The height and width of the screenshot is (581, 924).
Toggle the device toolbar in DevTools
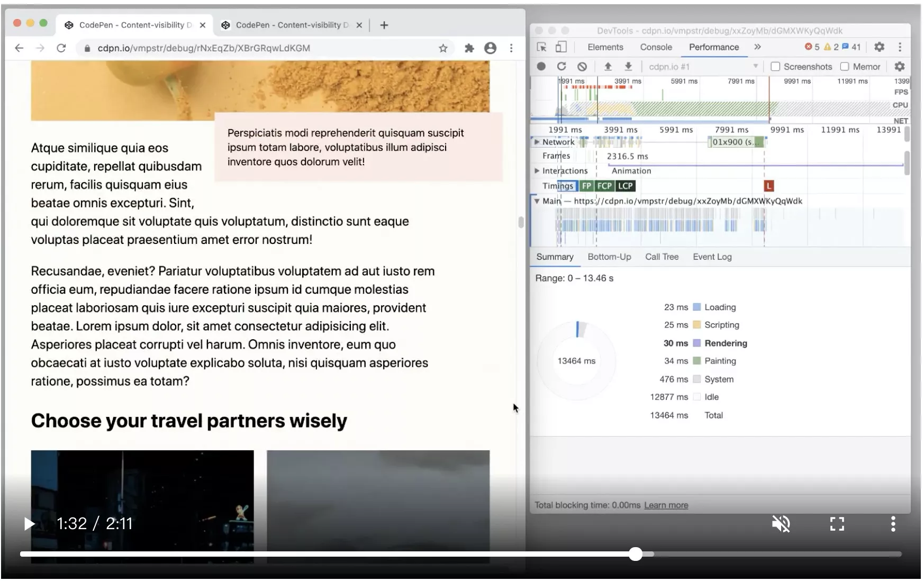560,47
